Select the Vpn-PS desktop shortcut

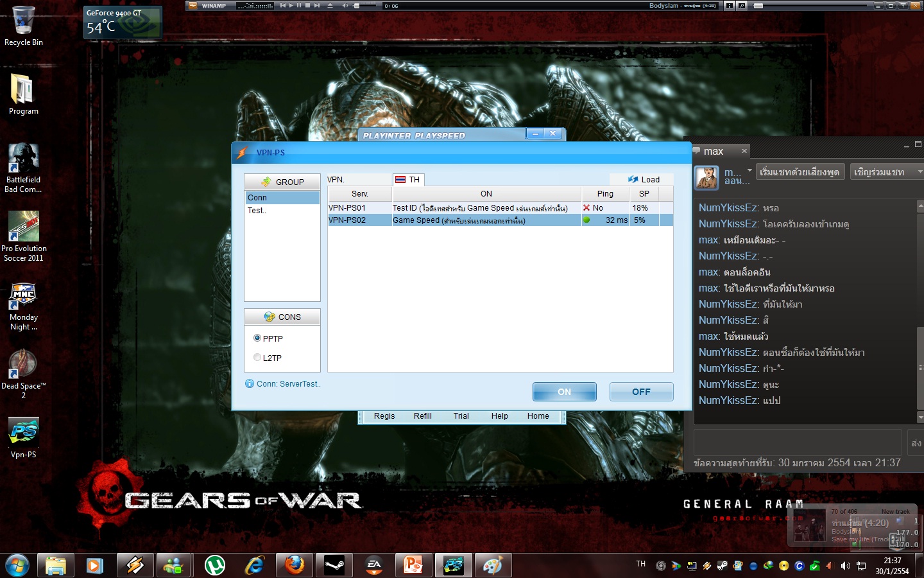point(24,437)
